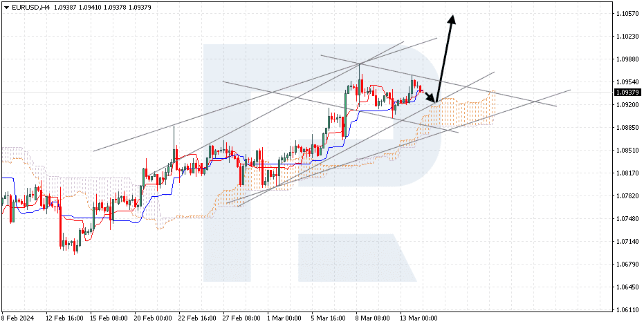Click the 12 Feb 16:00 time label
Image resolution: width=644 pixels, height=326 pixels.
[x=64, y=318]
